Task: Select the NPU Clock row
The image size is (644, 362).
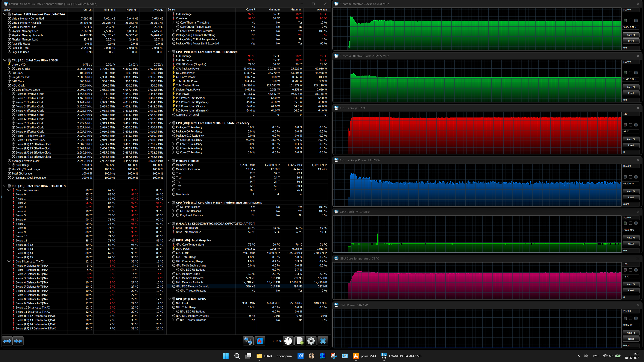Action: click(x=248, y=303)
